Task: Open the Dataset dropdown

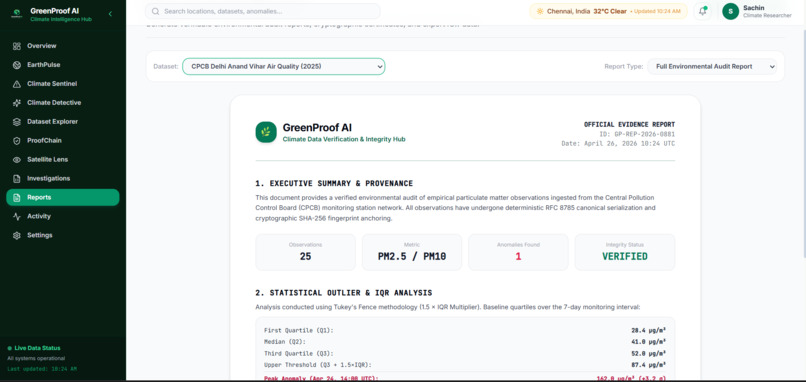Action: 283,66
